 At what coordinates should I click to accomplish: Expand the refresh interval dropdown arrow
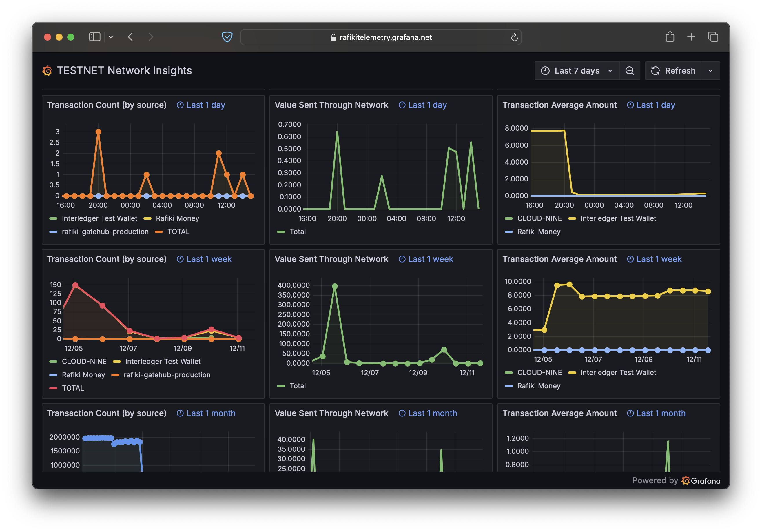click(x=710, y=71)
